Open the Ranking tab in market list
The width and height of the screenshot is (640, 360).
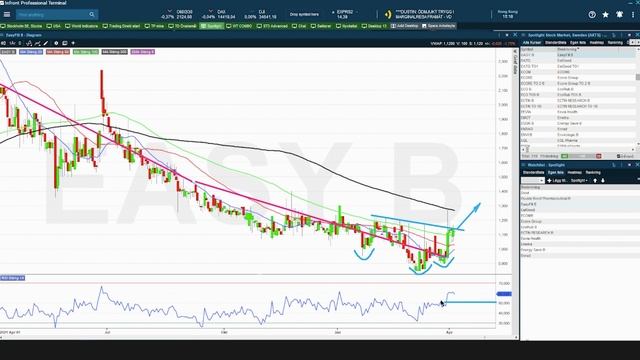615,42
